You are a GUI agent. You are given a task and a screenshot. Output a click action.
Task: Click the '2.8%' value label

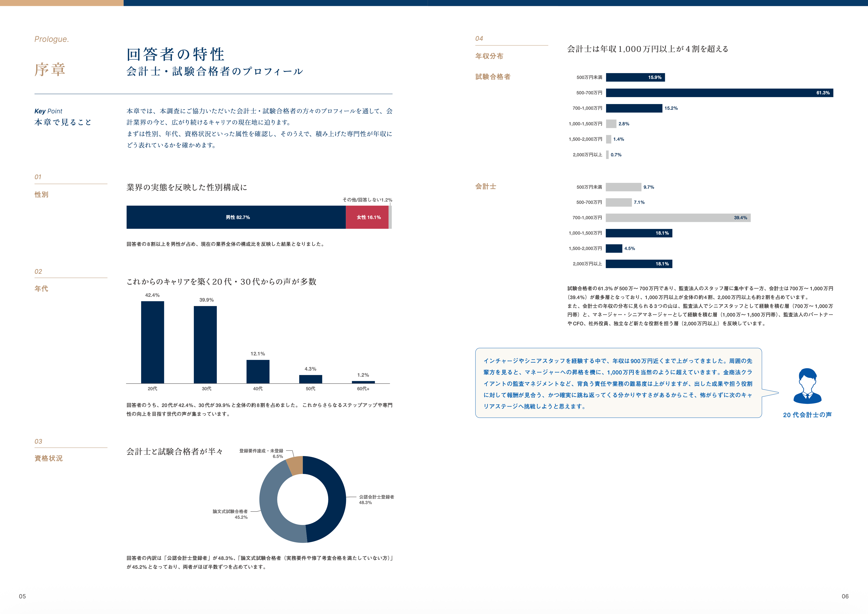click(x=624, y=124)
